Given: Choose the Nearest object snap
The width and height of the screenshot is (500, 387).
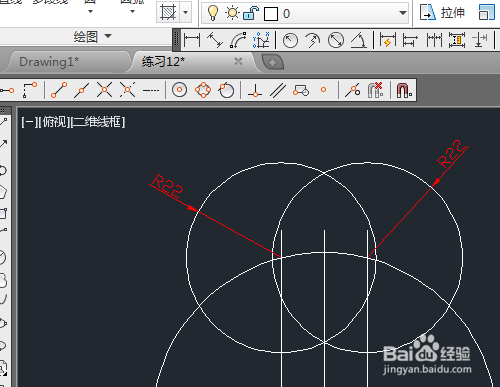Looking at the screenshot, I should pos(353,90).
